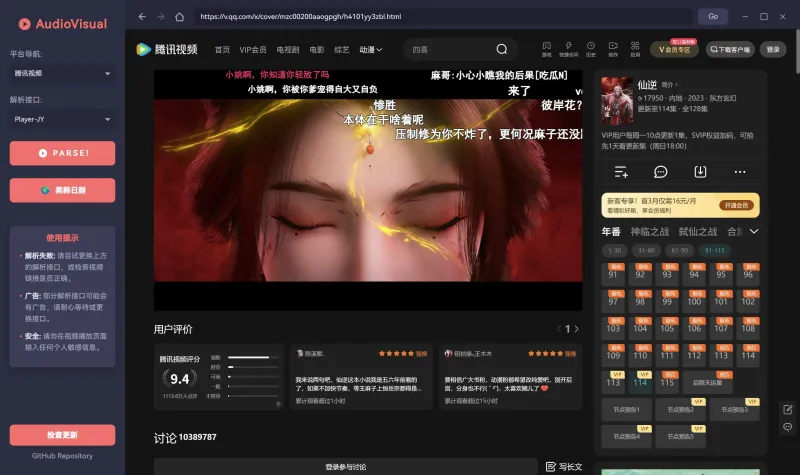Click the 检查更新 button
Screen dimensions: 800x475
62,435
